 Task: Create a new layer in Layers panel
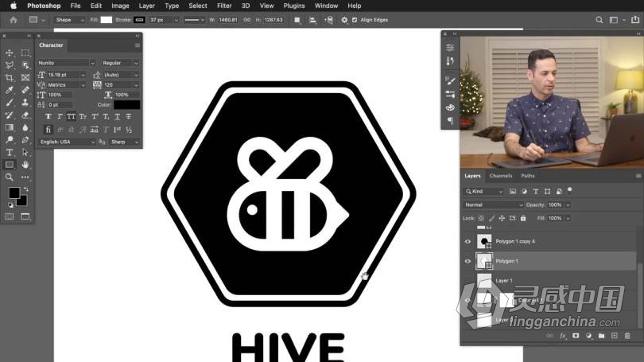(x=615, y=336)
